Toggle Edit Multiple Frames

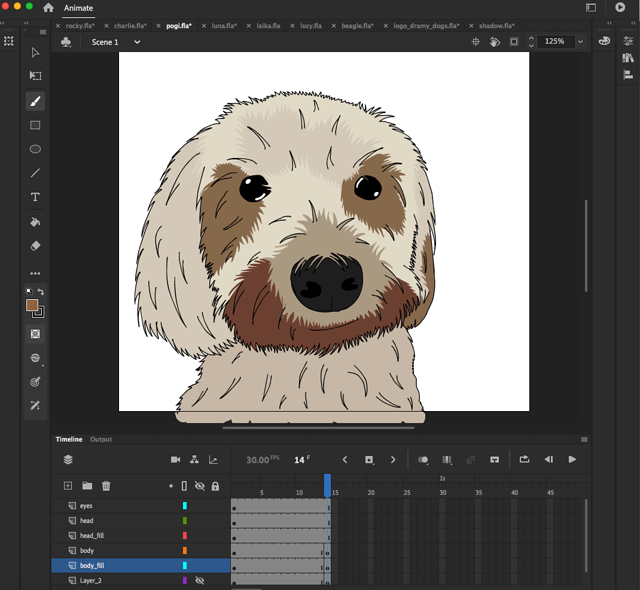447,460
